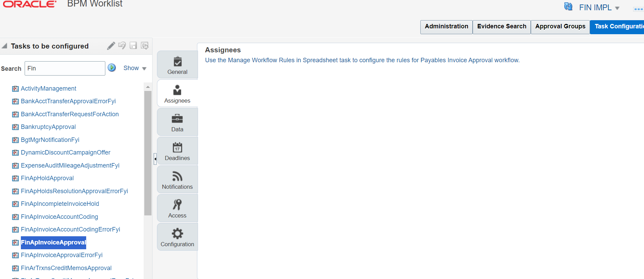
Task: Save task configuration using diskette icon
Action: tap(133, 45)
